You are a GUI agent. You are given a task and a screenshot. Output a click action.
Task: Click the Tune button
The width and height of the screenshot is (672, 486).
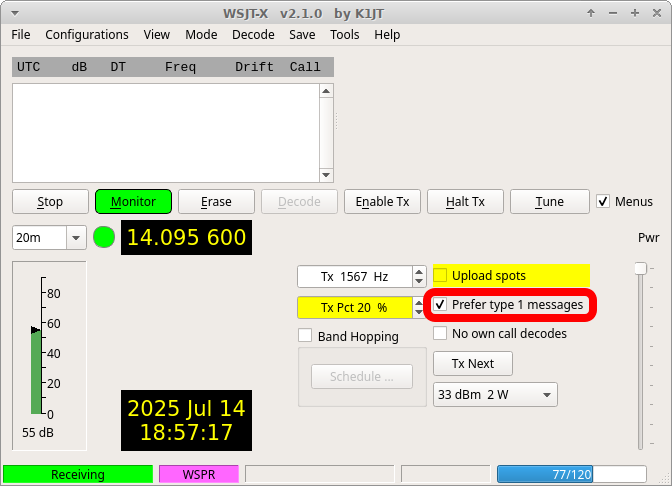point(549,201)
